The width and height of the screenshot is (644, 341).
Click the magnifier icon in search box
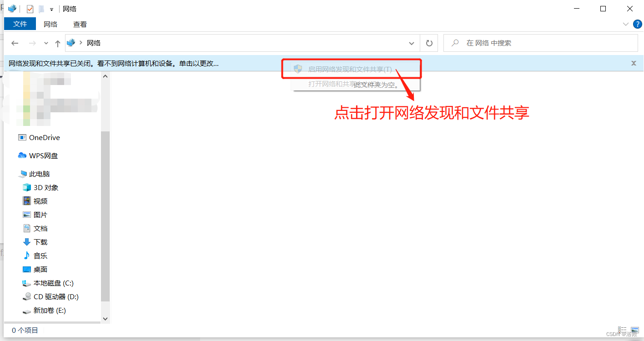click(x=455, y=43)
